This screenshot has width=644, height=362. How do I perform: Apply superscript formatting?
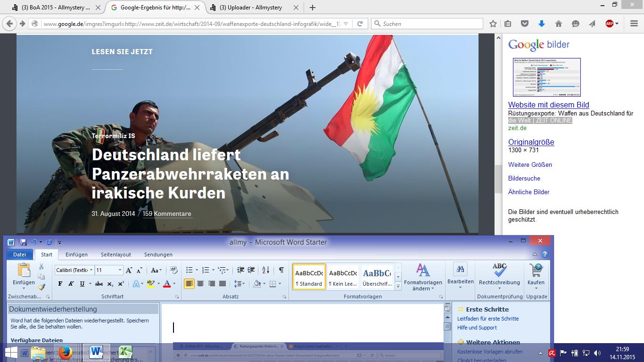(121, 284)
